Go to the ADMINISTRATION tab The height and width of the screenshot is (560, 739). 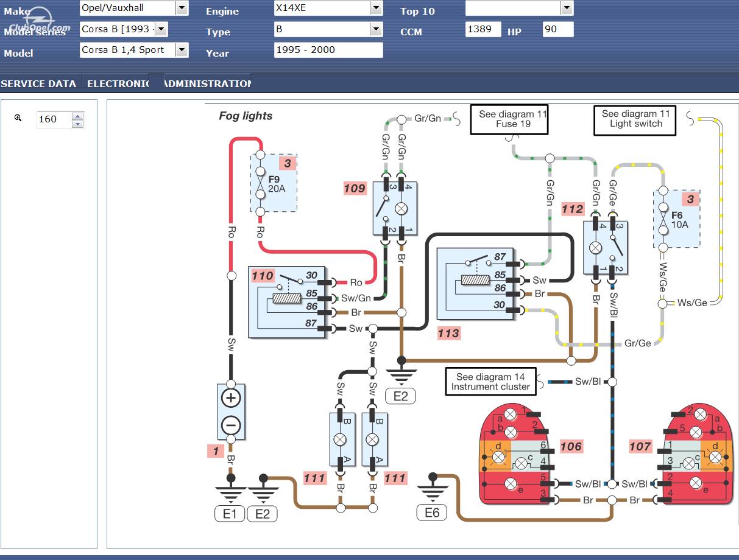click(x=208, y=84)
